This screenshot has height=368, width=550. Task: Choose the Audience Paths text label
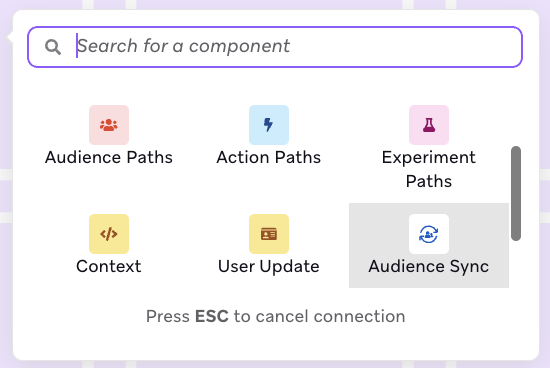pos(109,157)
